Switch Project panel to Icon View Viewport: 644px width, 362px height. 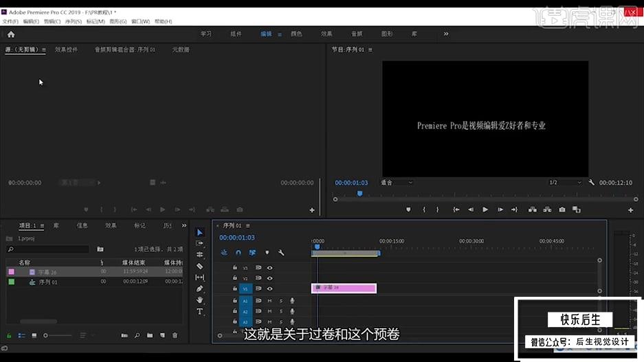(x=34, y=335)
